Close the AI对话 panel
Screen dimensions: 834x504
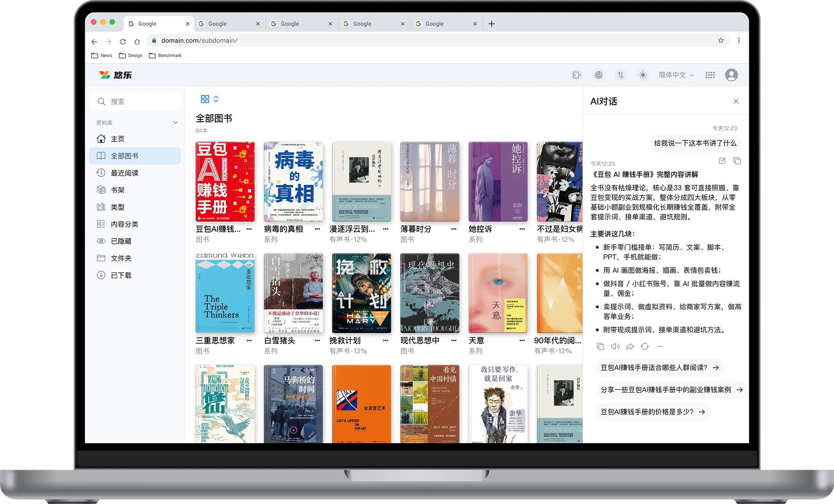[736, 101]
